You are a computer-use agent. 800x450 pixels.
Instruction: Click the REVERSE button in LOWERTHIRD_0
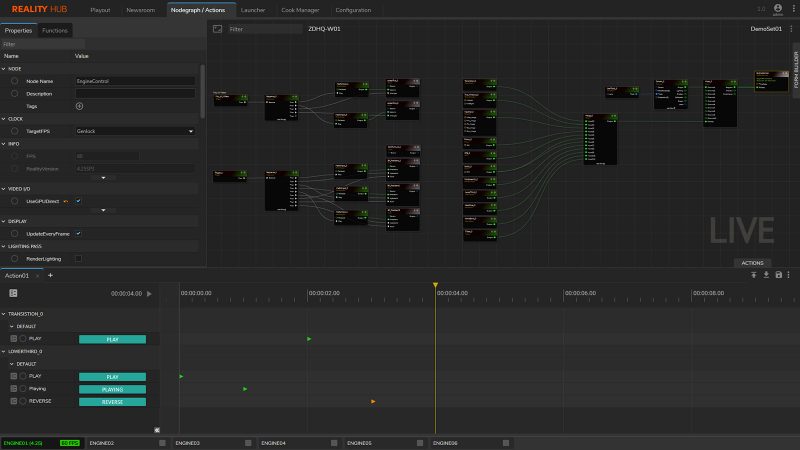click(x=112, y=402)
